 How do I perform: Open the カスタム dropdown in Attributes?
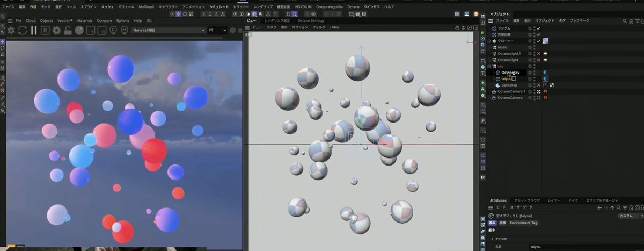pos(630,216)
